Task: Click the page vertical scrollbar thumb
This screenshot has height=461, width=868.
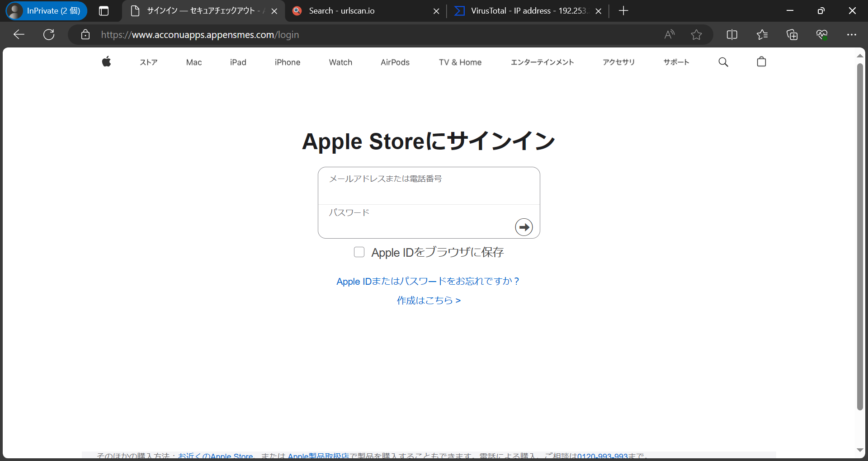Action: 860,237
